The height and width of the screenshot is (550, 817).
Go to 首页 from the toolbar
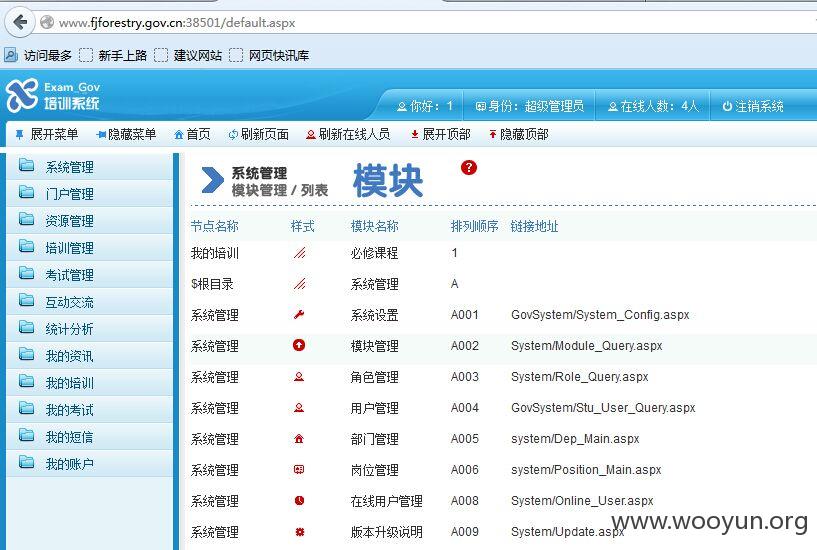coord(192,134)
